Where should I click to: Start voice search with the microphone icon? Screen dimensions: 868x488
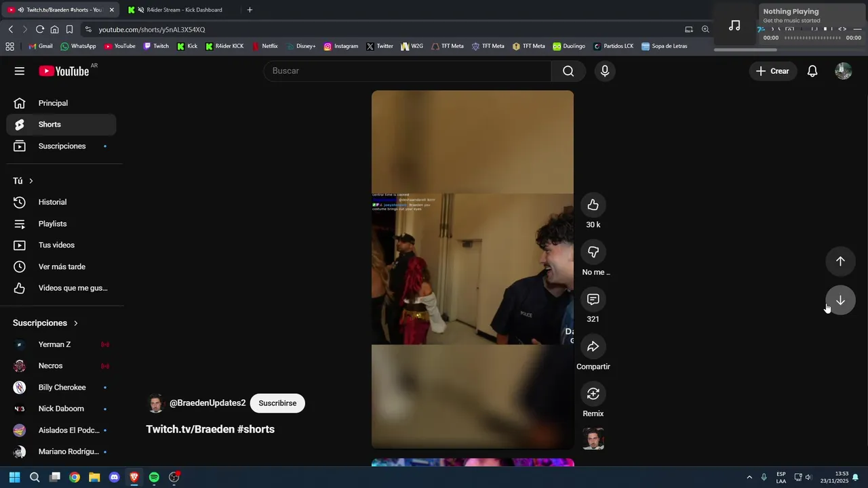[605, 71]
